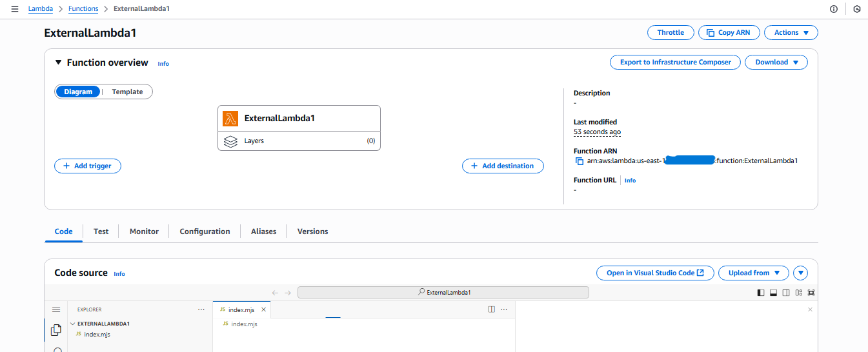Toggle the bottom panel layout icon
The width and height of the screenshot is (868, 352).
tap(773, 292)
